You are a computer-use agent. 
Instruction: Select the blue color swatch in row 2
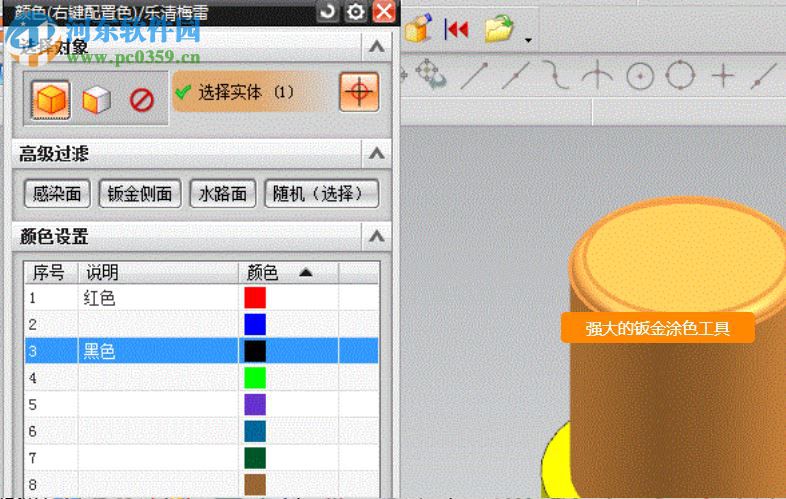tap(255, 324)
